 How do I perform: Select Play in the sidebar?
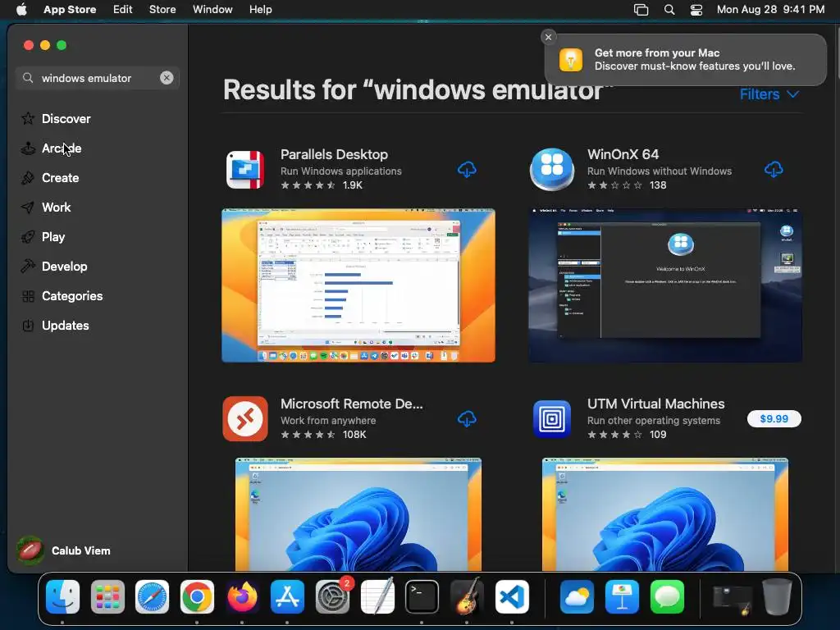tap(53, 236)
